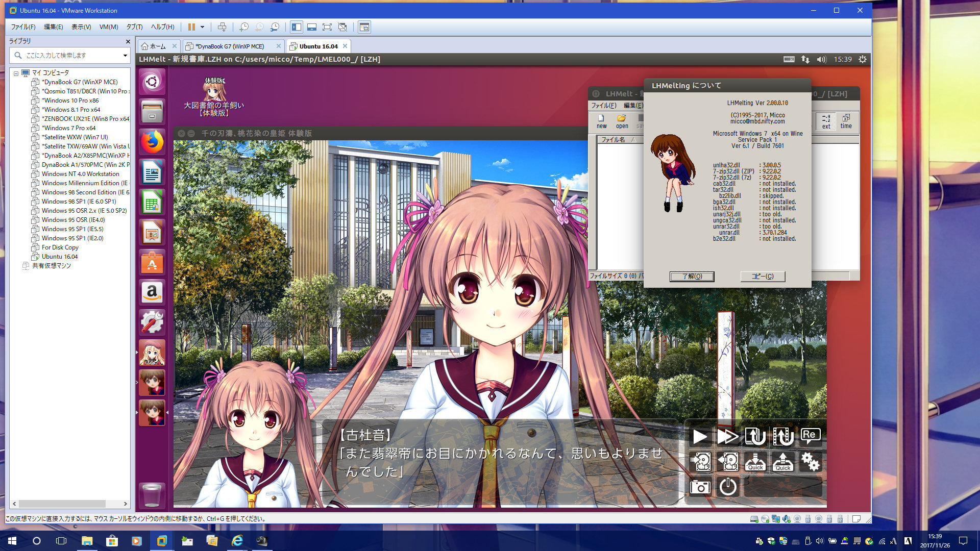Open ファイル(F) menu in LHMelt window
This screenshot has width=980, height=551.
coord(603,106)
